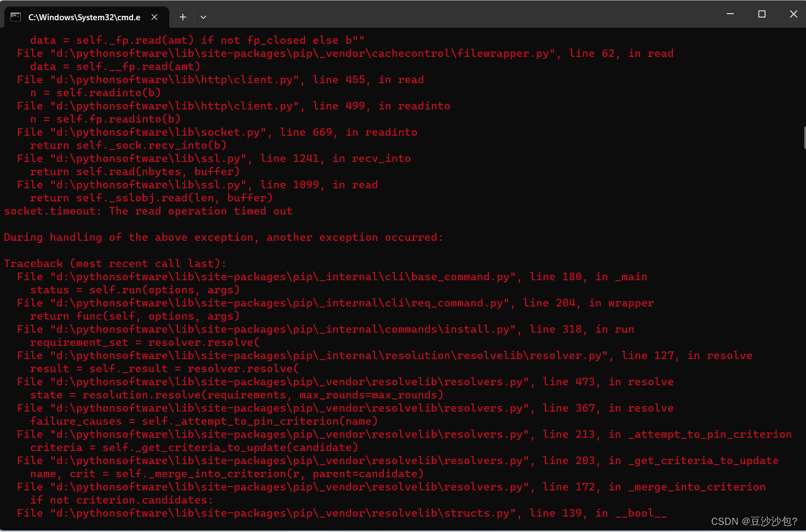This screenshot has height=532, width=806.
Task: Close the cmd.exe tab
Action: click(154, 17)
